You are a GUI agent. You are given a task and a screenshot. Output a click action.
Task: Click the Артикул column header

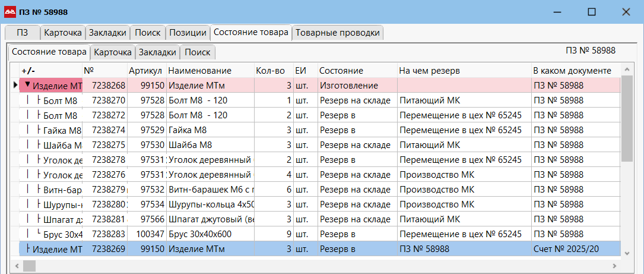[x=145, y=71]
